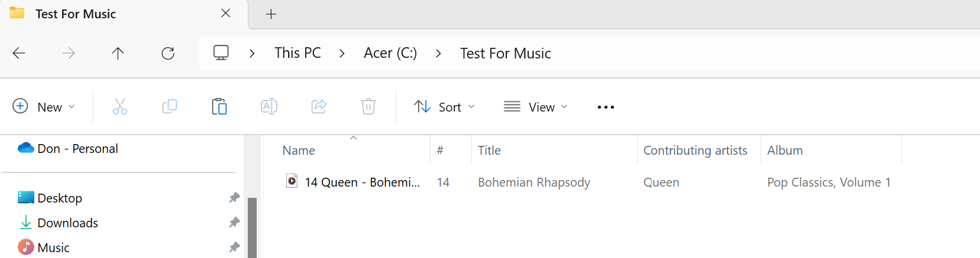Click the Share icon
This screenshot has height=258, width=980.
[319, 107]
